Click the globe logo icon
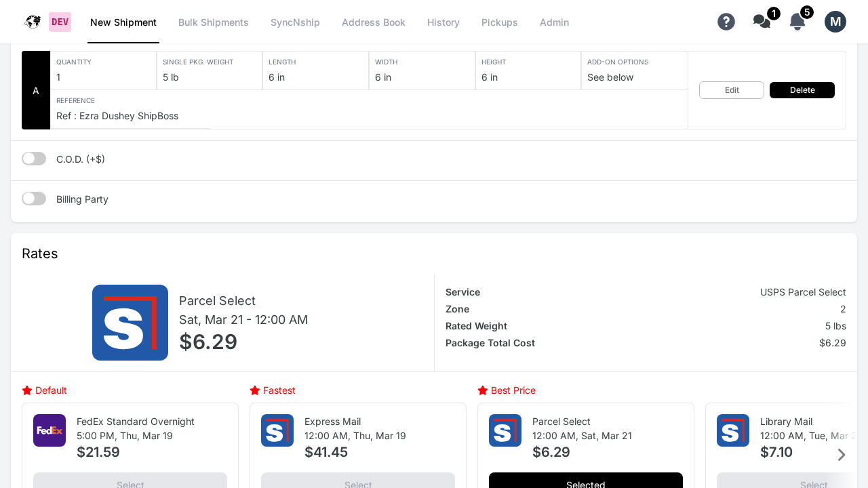 [32, 21]
